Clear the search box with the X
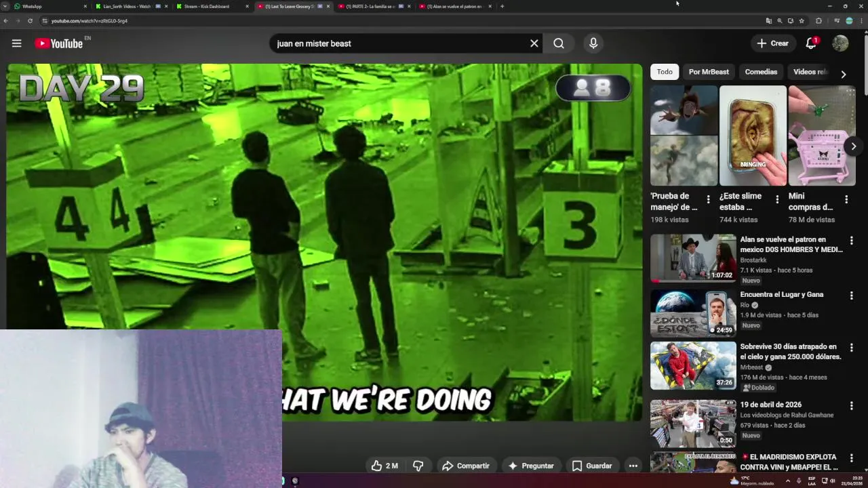Image resolution: width=868 pixels, height=488 pixels. click(534, 43)
